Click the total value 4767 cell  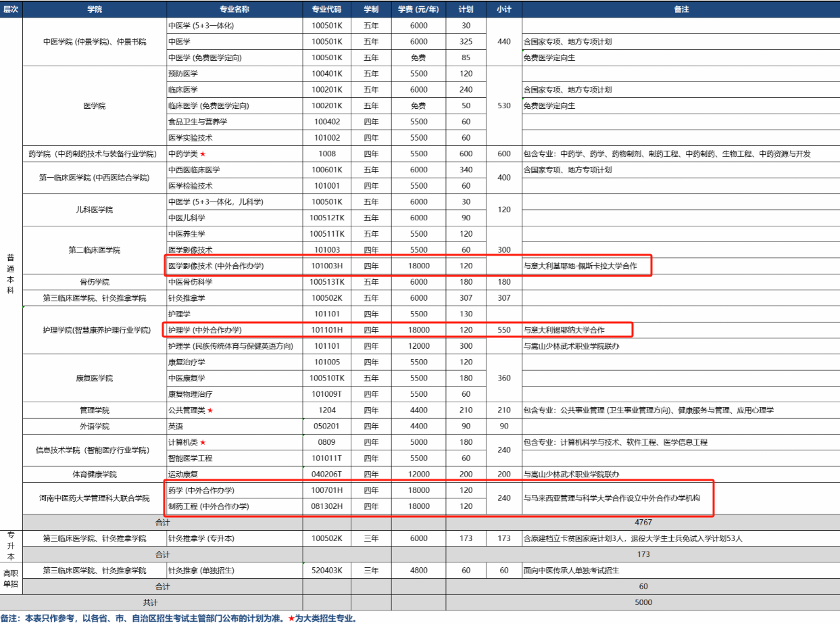643,523
